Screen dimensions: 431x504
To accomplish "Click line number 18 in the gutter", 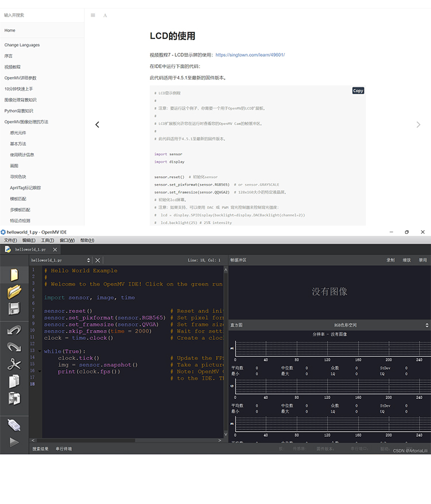I will (x=33, y=384).
